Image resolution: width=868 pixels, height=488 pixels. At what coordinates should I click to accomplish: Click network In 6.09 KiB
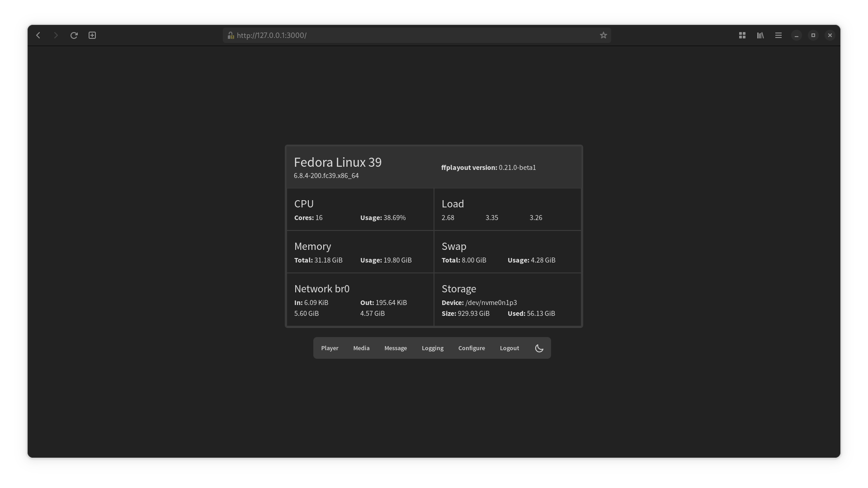click(x=311, y=303)
